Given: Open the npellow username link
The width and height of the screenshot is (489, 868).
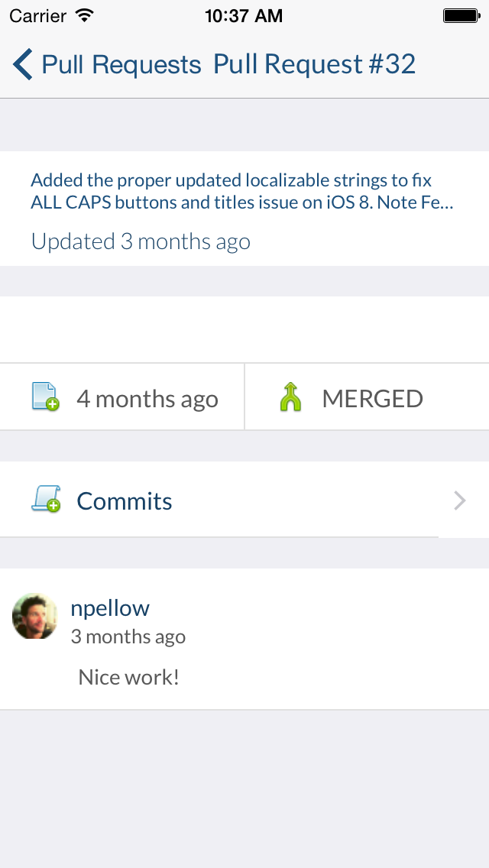Looking at the screenshot, I should (110, 608).
